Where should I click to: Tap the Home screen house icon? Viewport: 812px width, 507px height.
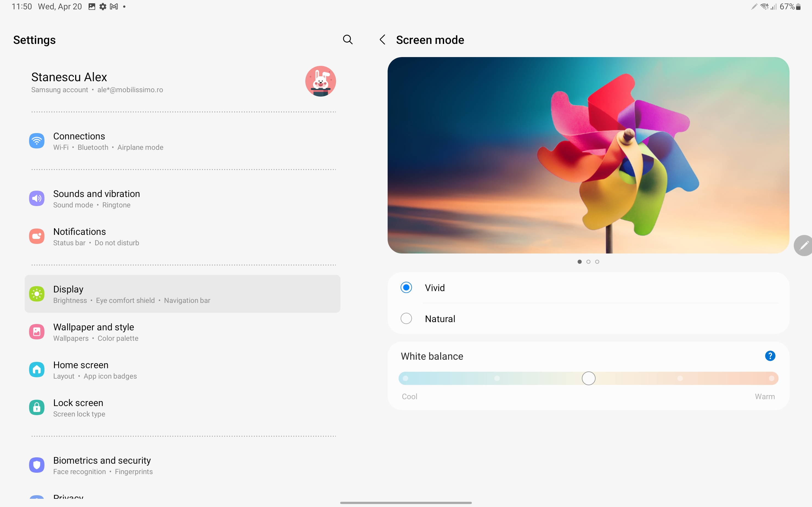(x=36, y=370)
